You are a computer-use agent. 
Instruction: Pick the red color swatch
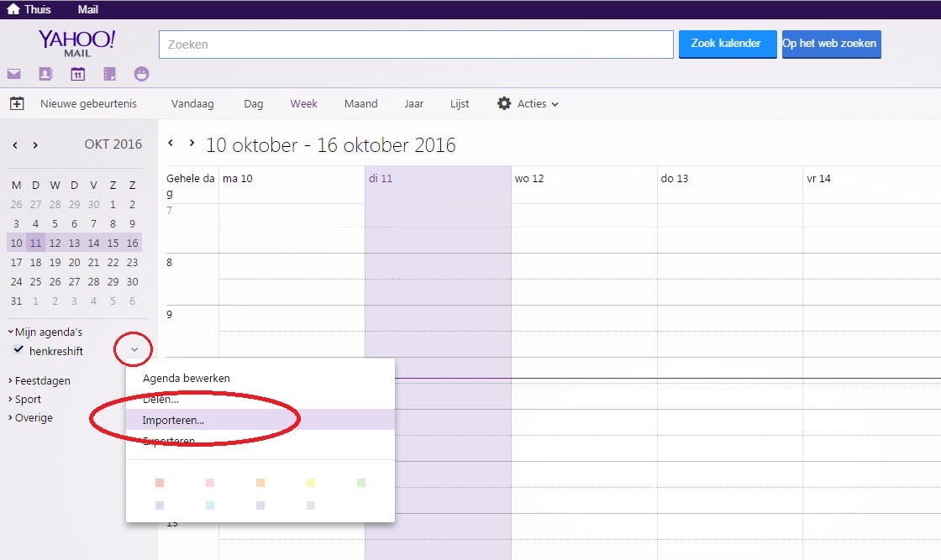tap(160, 483)
